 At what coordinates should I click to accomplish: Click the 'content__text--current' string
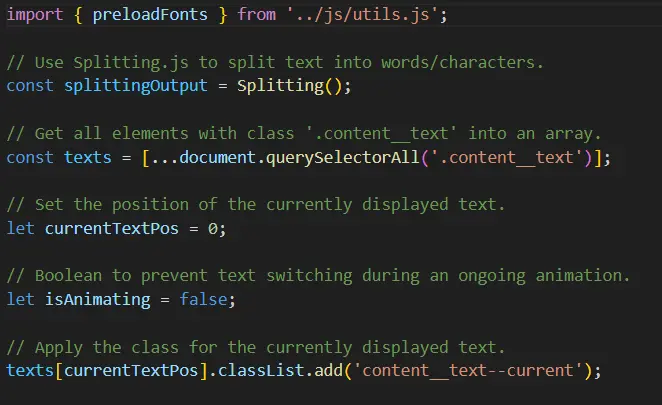pyautogui.click(x=468, y=370)
